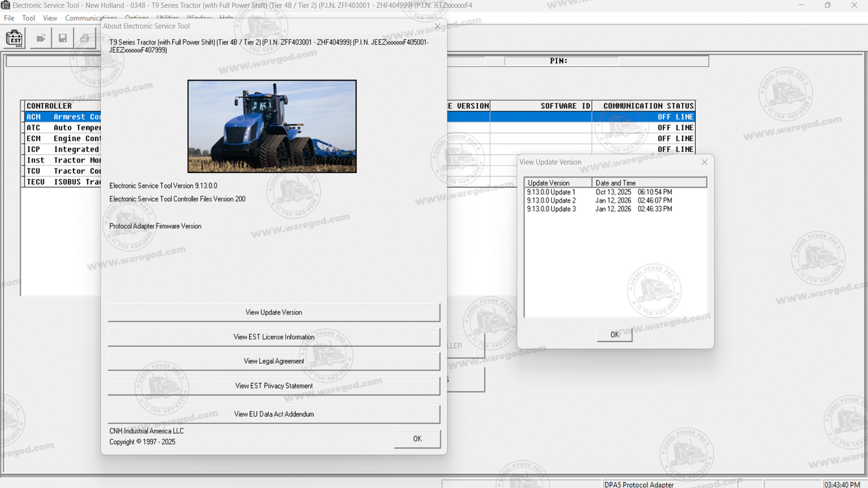Image resolution: width=868 pixels, height=488 pixels.
Task: Open View EU Data Act Addendum
Action: 273,414
